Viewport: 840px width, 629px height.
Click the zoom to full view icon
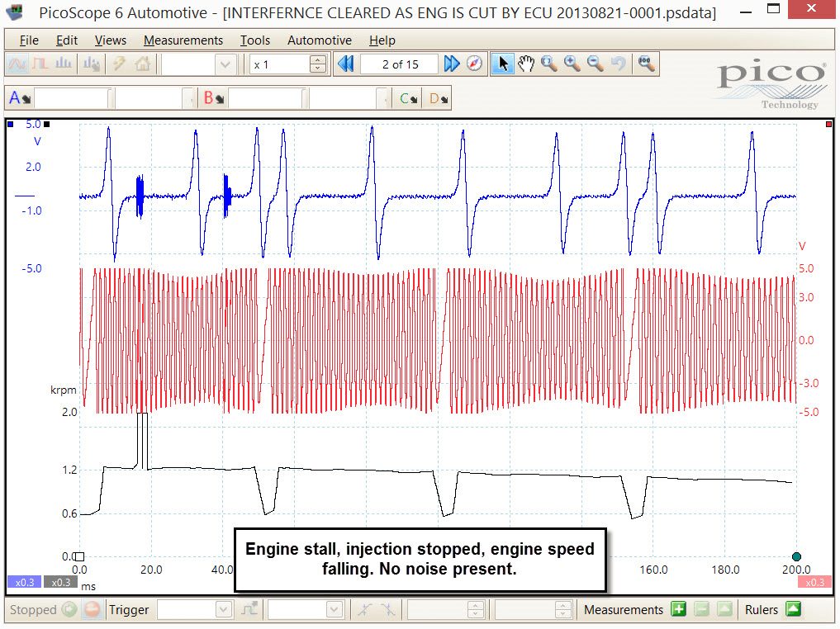point(646,64)
